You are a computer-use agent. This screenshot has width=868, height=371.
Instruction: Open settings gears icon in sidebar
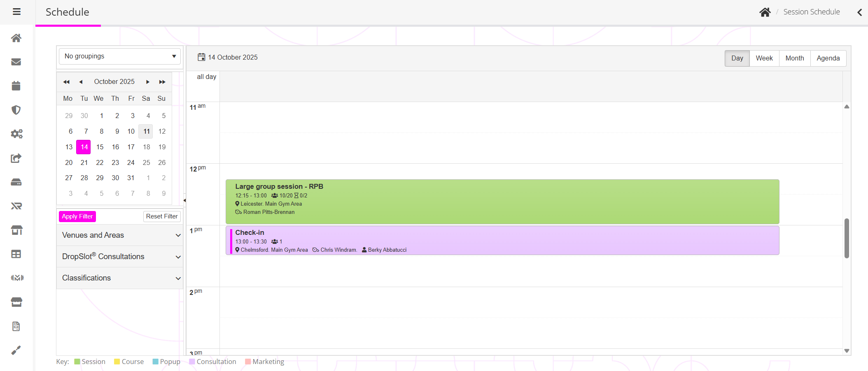(x=16, y=134)
